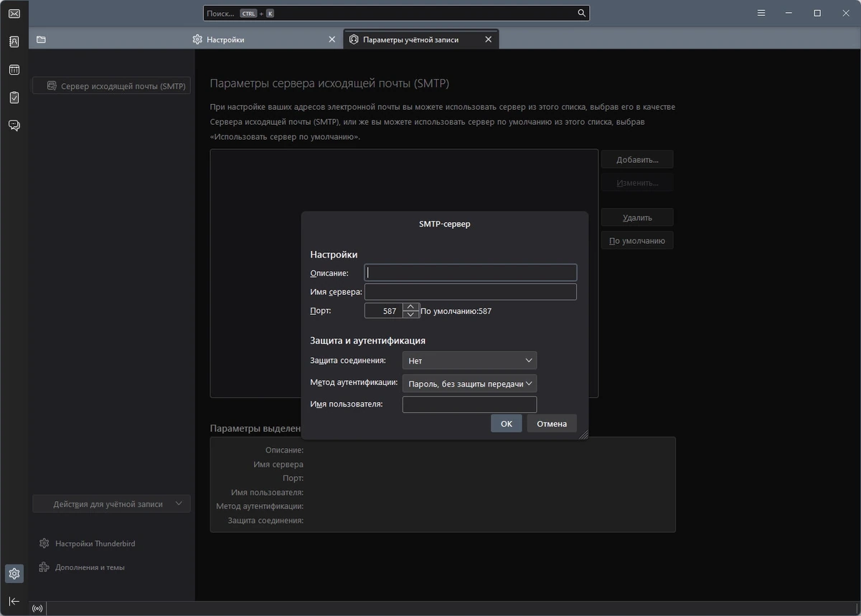Select Сервер исходящей почты (SMTP) in sidebar

(111, 85)
